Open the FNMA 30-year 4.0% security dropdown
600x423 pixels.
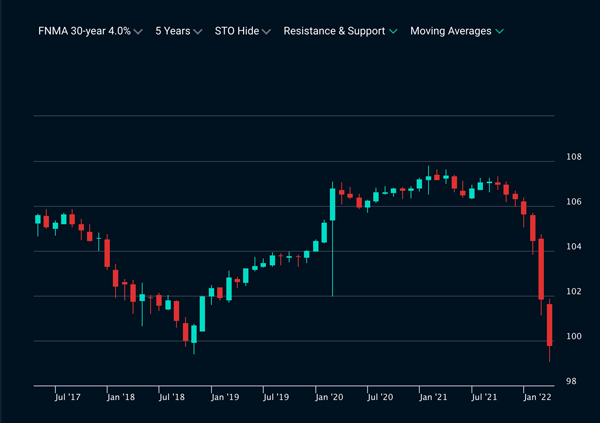[x=90, y=31]
